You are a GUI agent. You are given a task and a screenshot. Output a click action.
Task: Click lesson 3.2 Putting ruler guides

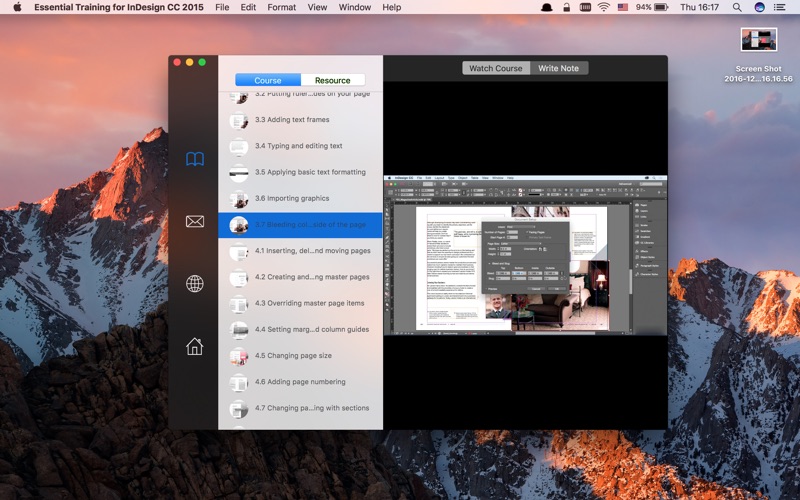301,97
